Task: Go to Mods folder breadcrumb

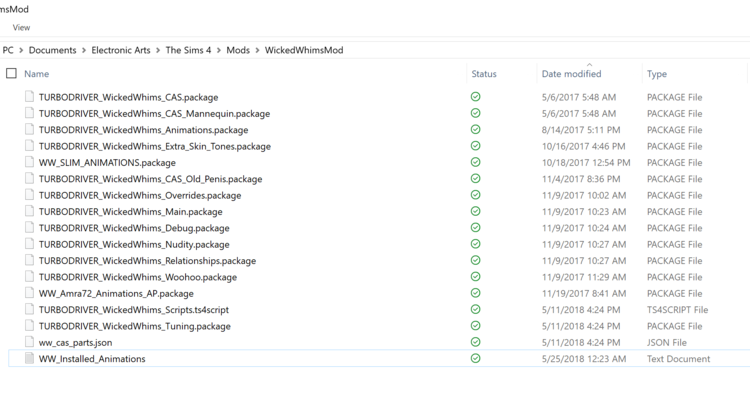Action: [x=238, y=50]
